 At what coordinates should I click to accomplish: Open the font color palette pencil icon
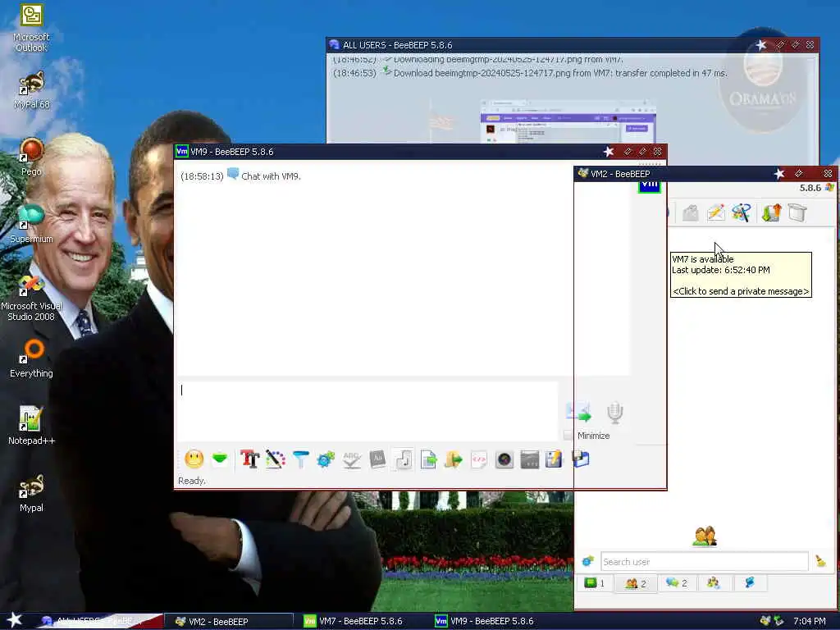pyautogui.click(x=276, y=459)
